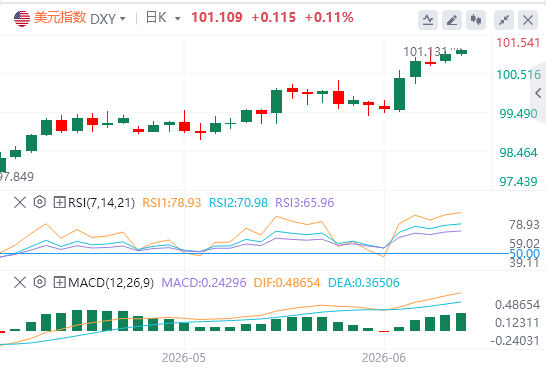Collapse chart with shrink arrows icon

click(x=504, y=20)
